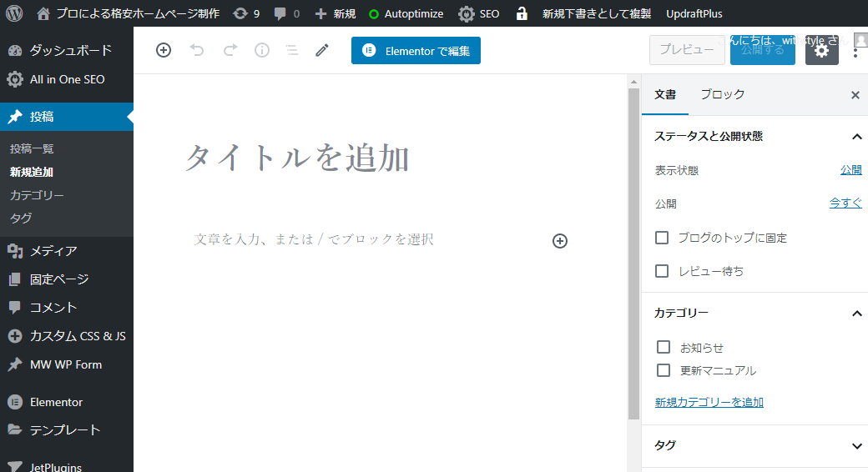Open カスタム CSS & JS sidebar item
The height and width of the screenshot is (472, 868).
pos(67,336)
